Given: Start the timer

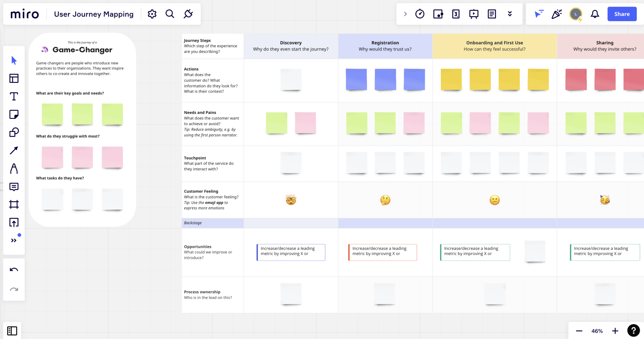Looking at the screenshot, I should [x=420, y=14].
